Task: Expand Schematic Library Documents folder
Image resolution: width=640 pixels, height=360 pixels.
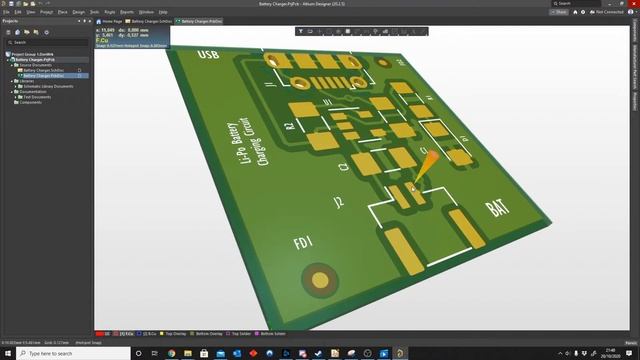Action: coord(16,86)
